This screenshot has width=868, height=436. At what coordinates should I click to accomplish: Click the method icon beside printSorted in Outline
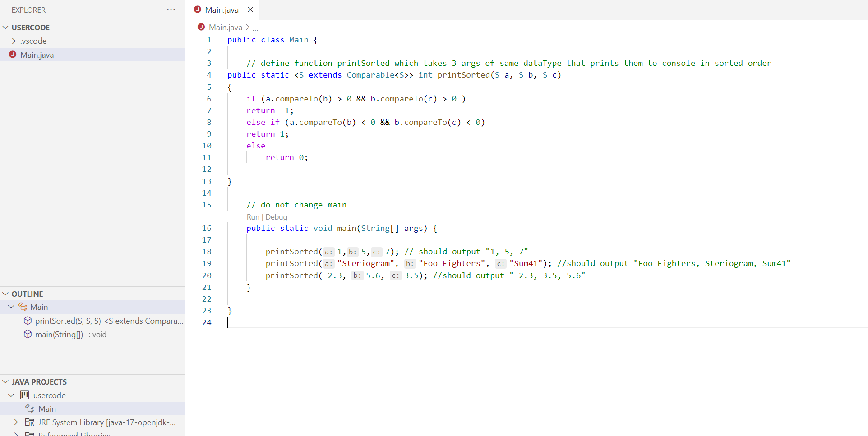pos(28,321)
